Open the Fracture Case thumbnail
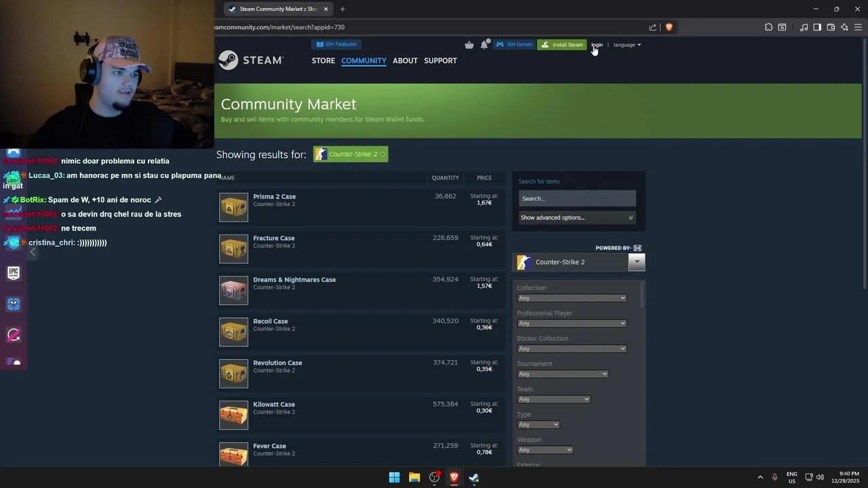The image size is (868, 488). coord(233,248)
